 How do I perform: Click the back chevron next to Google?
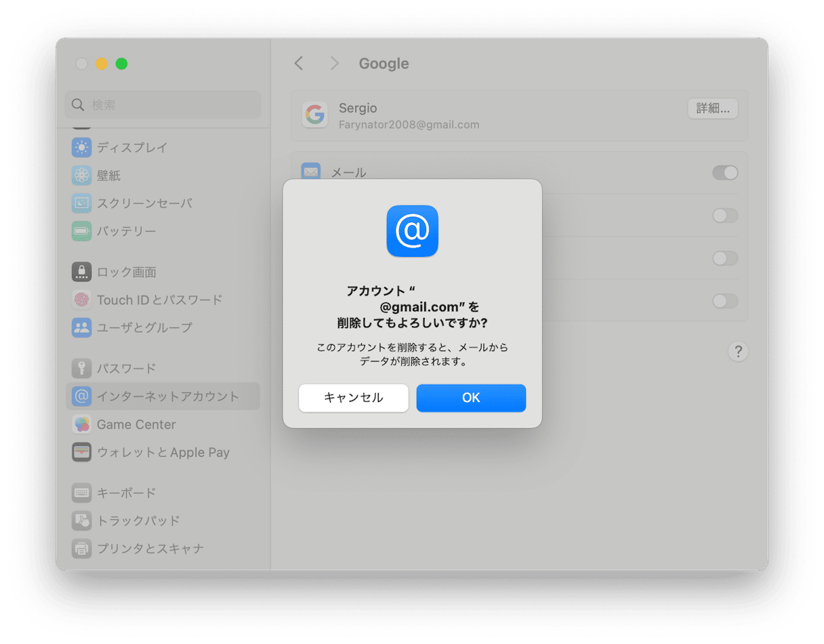pos(298,63)
